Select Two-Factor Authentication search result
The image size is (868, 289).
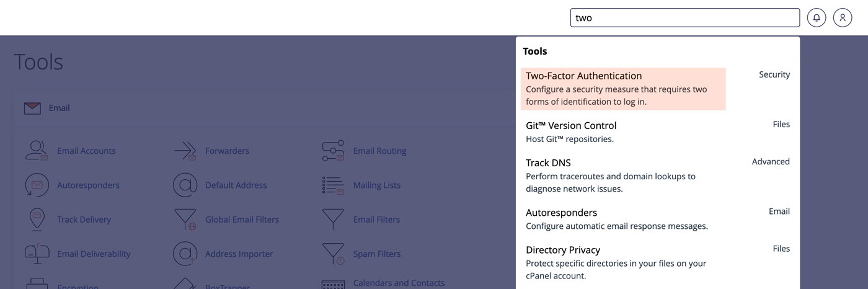pyautogui.click(x=623, y=89)
